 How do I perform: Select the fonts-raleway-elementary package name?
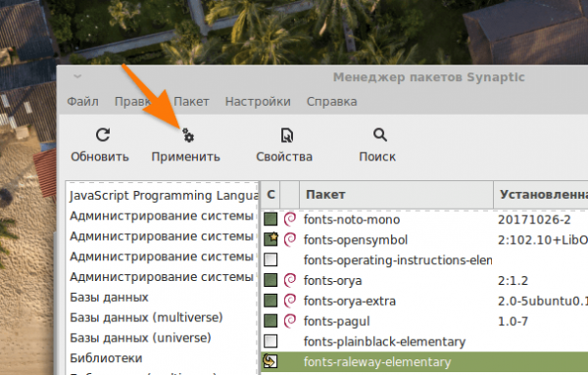(377, 362)
